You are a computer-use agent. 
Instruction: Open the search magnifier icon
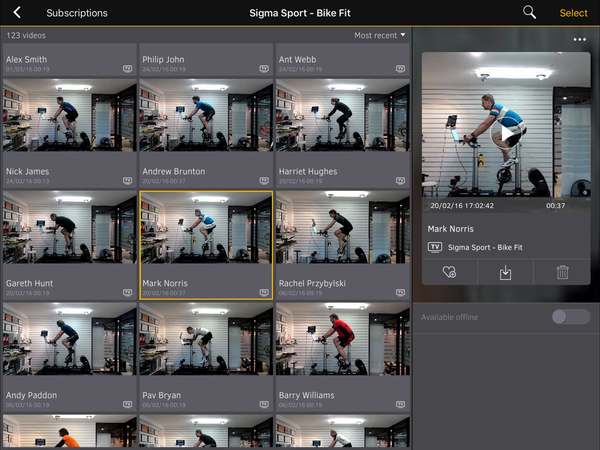[x=529, y=12]
